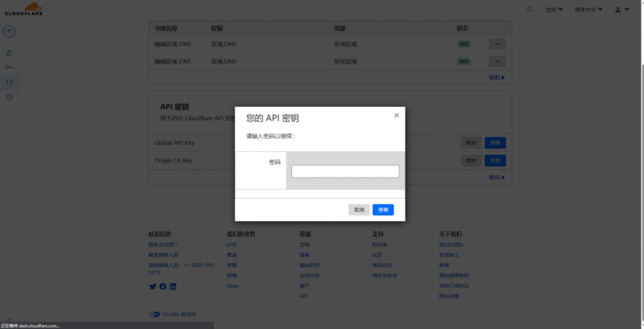
Task: Open 合作伙伴 footer link
Action: pos(309,275)
